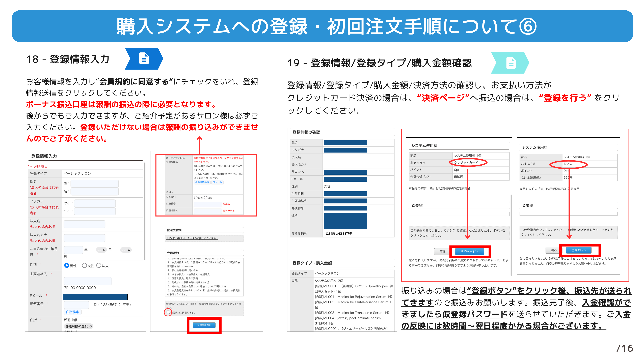Click the リセット button
This screenshot has height=362, width=644.
(217, 182)
